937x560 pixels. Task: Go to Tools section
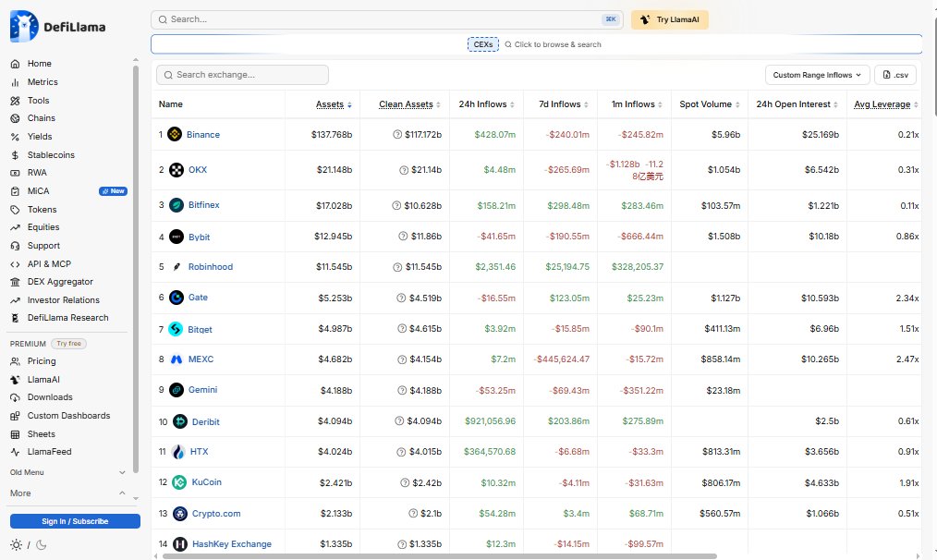point(38,101)
